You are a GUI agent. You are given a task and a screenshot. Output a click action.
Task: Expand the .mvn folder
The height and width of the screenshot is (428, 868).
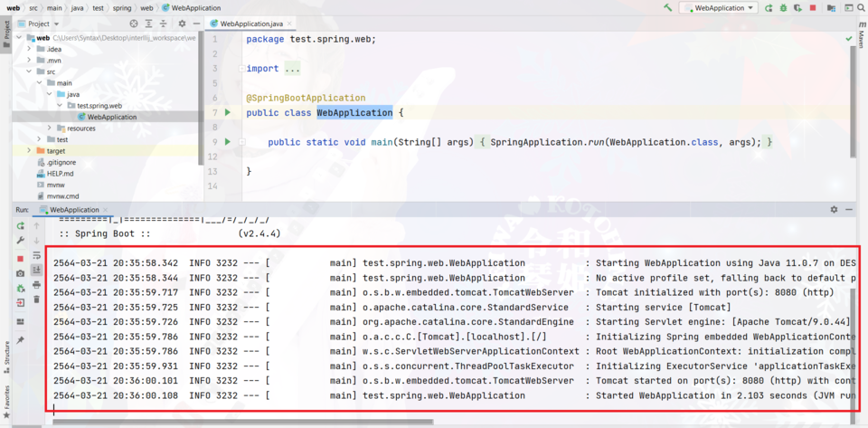[x=29, y=61]
